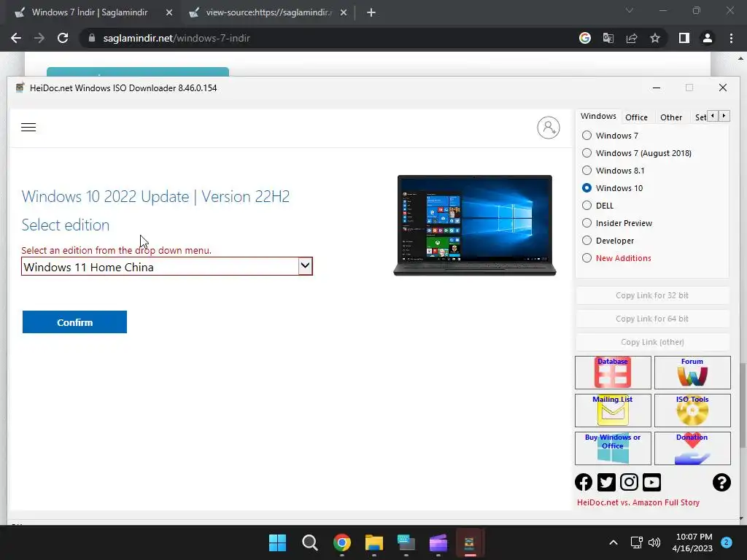Open File Explorer from the taskbar

click(374, 542)
